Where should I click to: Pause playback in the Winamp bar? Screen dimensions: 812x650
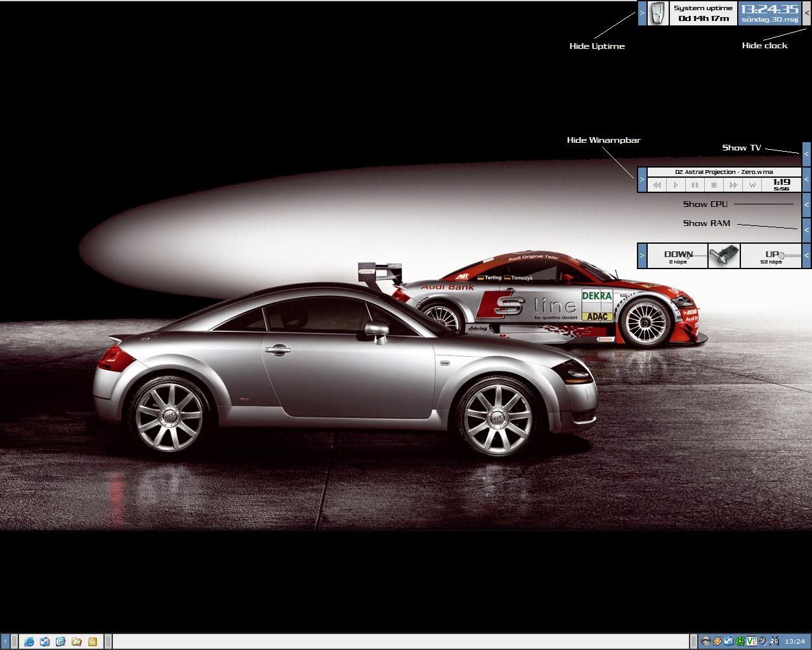(695, 185)
